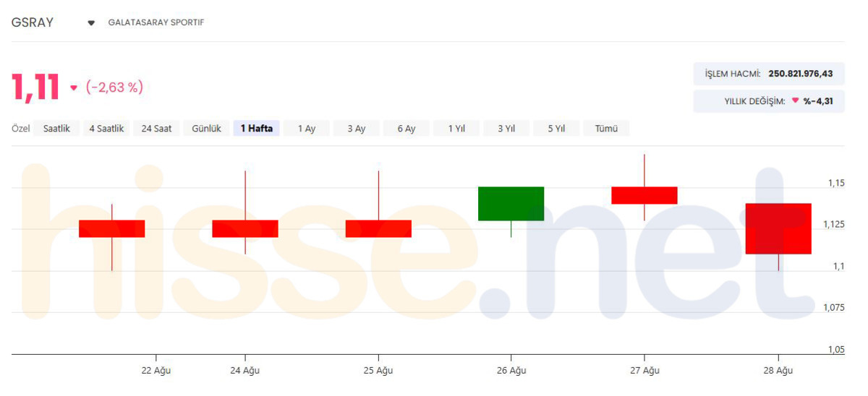Image resolution: width=868 pixels, height=396 pixels.
Task: Choose the 3 Yıl range
Action: (506, 129)
